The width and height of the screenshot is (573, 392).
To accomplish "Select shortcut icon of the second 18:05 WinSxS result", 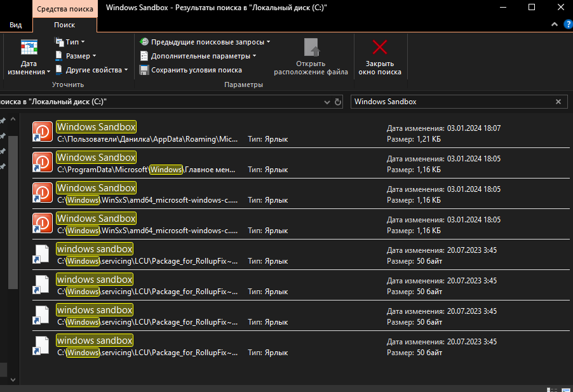I will tap(43, 223).
